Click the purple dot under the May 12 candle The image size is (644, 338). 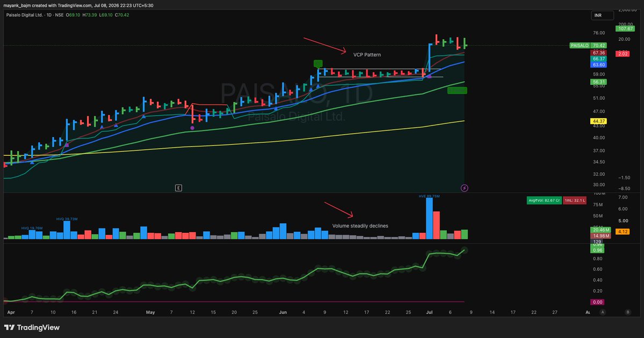click(192, 128)
